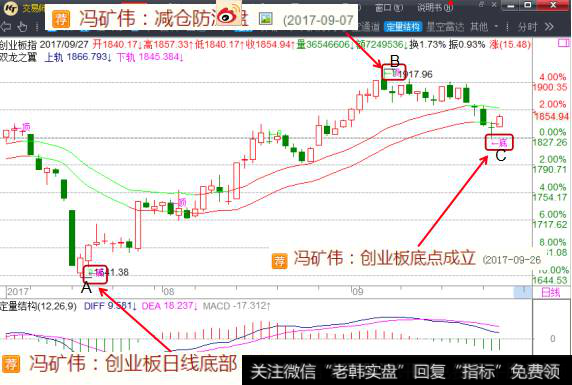This screenshot has height=385, width=572.
Task: Click the 定量结构(12,26,9) indicator title
Action: pos(38,306)
